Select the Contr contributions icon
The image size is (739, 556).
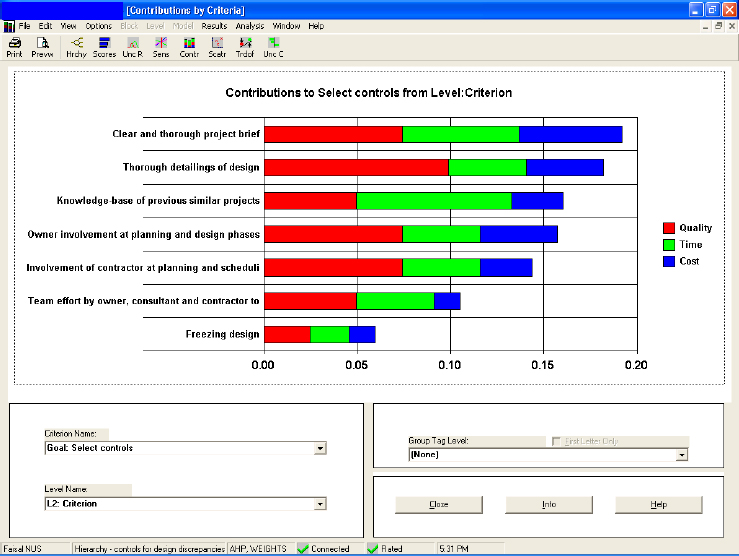tap(189, 47)
